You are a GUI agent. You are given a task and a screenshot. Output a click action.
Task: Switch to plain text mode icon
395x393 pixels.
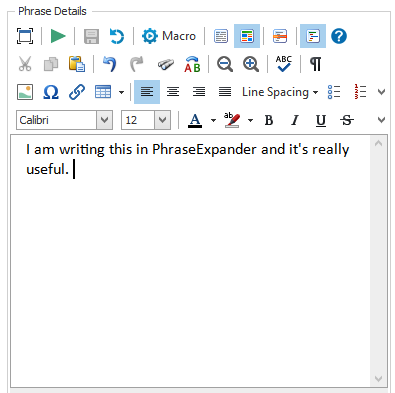(221, 36)
